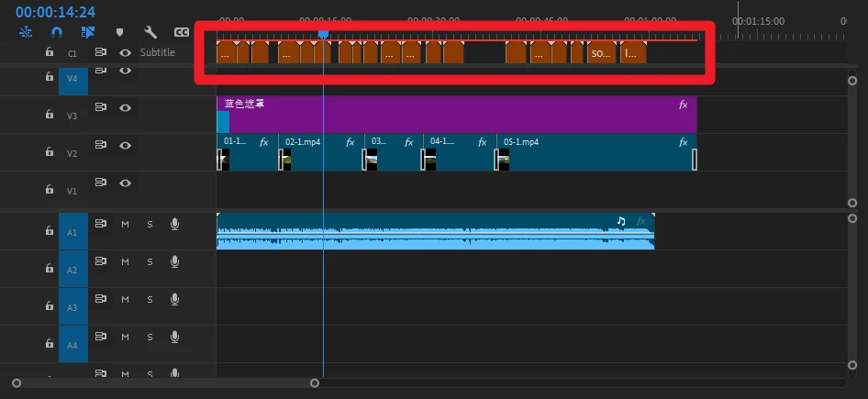Lock the A4 audio track

click(50, 343)
